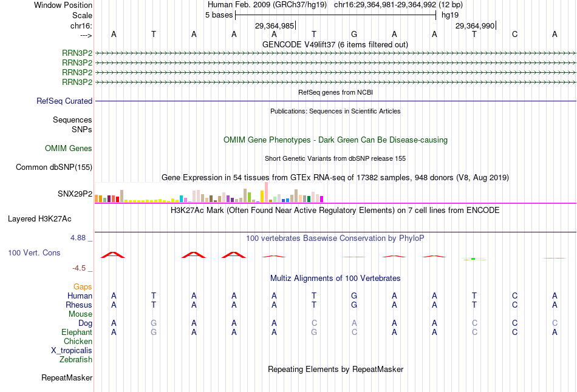Screen dimensions: 577x392
Task: Select the Chicken alignment row label
Action: point(78,341)
